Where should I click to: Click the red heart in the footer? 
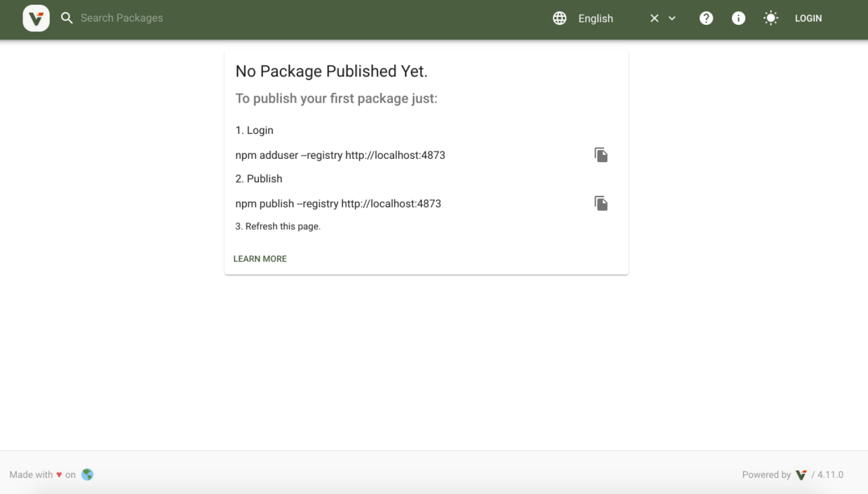(59, 475)
